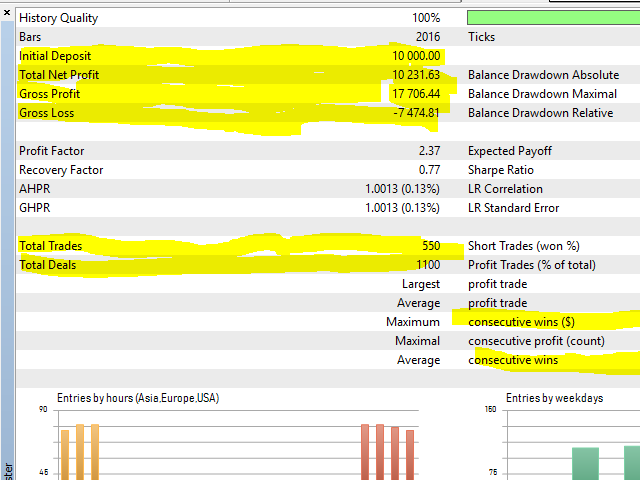The height and width of the screenshot is (480, 640).
Task: Click the Balance Drawdown Absolute label
Action: [541, 75]
